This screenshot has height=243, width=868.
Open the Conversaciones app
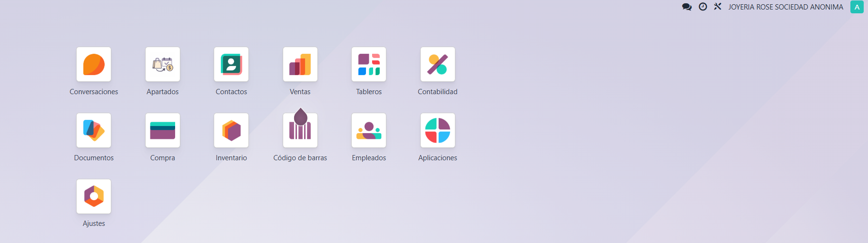click(x=94, y=64)
